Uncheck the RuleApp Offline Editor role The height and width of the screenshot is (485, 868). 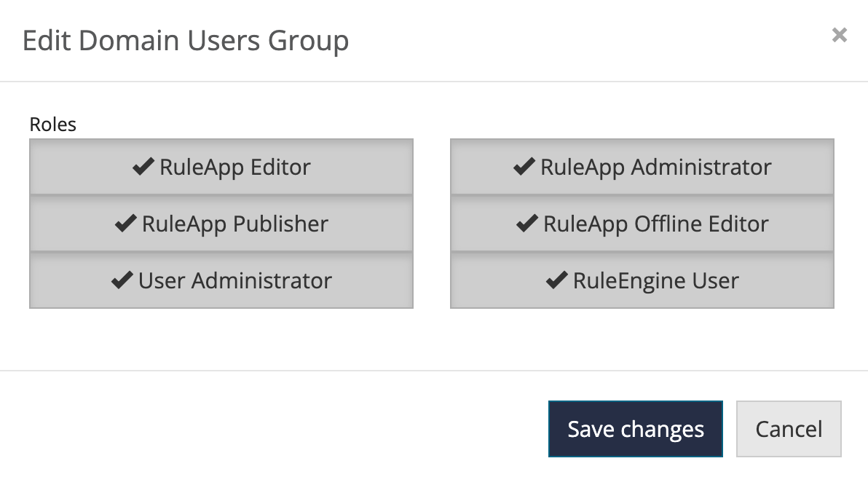[x=642, y=224]
